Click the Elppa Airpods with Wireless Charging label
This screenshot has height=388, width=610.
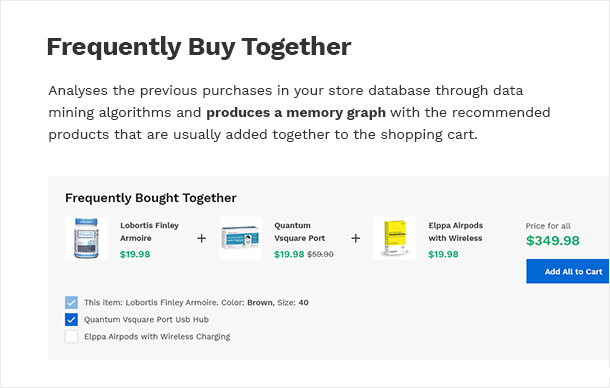pyautogui.click(x=157, y=337)
